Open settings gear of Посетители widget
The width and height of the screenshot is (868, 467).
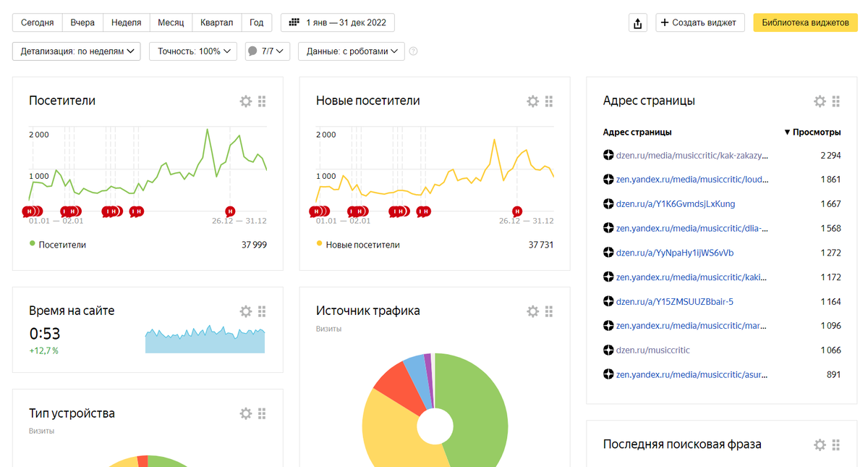click(x=246, y=101)
